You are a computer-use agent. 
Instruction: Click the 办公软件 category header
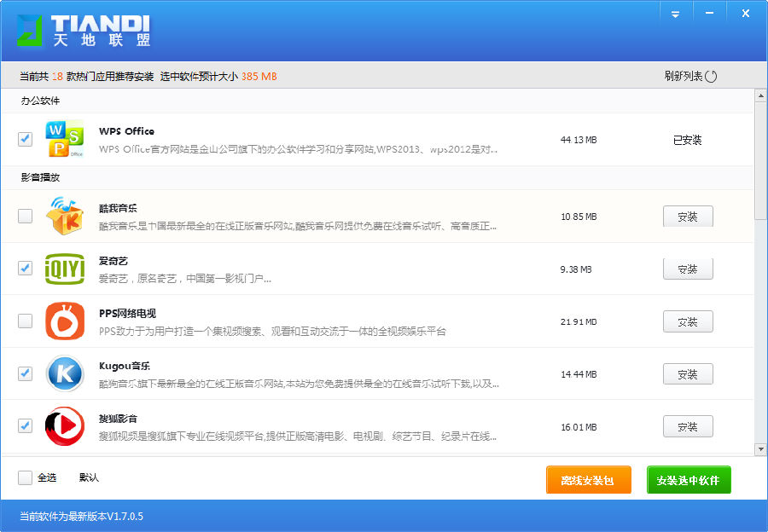click(41, 101)
